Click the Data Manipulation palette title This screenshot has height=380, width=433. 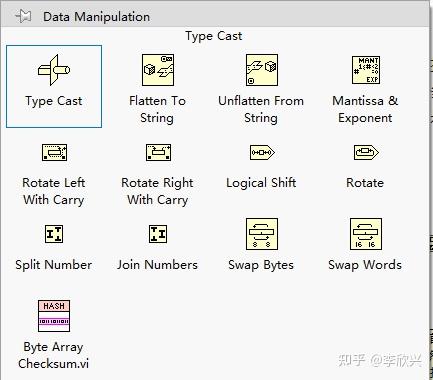[x=96, y=17]
